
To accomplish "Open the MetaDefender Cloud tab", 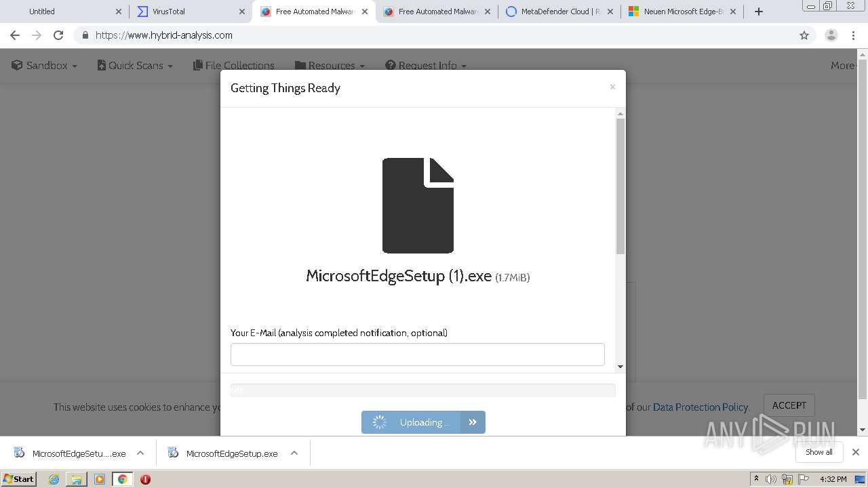I will [559, 12].
